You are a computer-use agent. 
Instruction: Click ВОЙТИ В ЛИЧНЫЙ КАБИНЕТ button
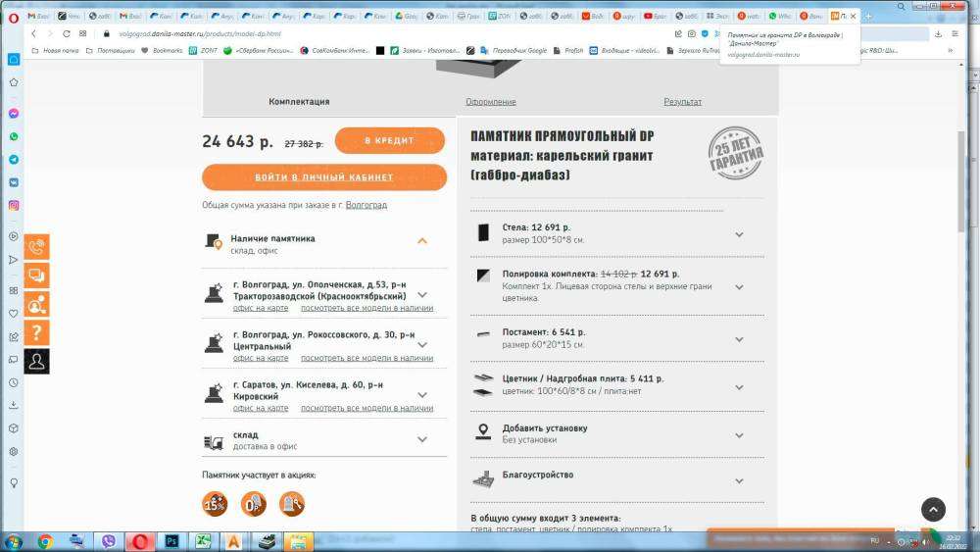pos(324,177)
